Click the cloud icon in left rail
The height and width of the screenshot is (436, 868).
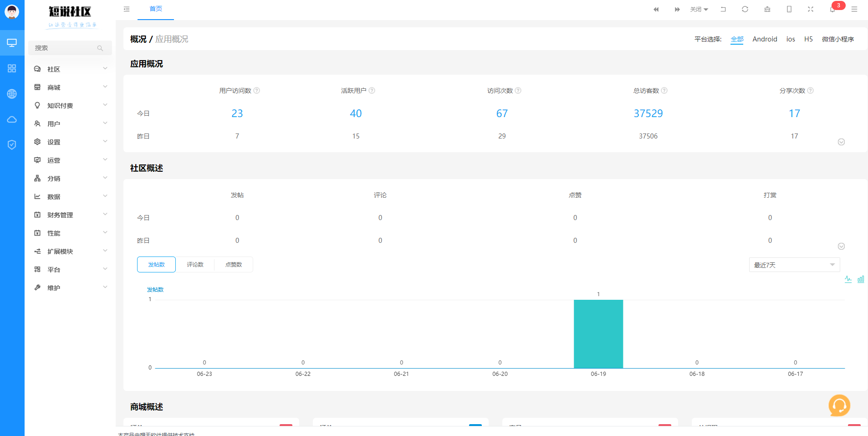coord(12,119)
